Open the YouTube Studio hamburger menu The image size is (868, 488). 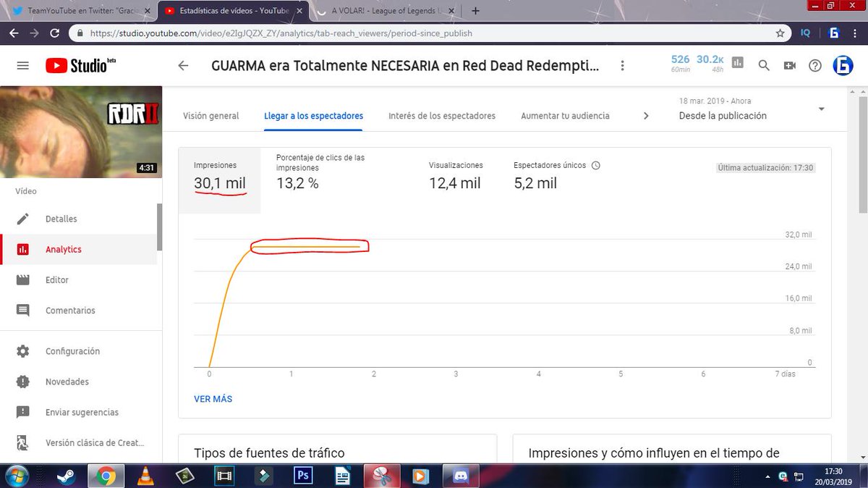click(22, 65)
